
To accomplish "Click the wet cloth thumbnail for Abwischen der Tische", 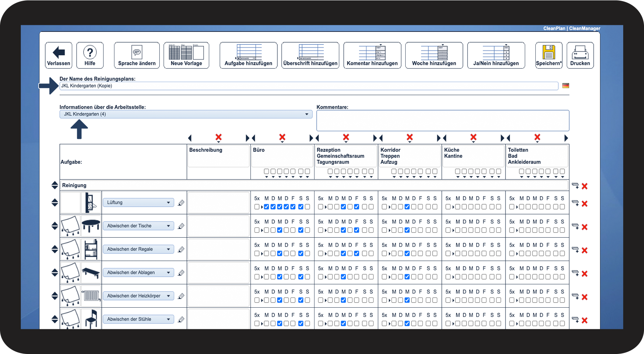I will click(x=70, y=226).
